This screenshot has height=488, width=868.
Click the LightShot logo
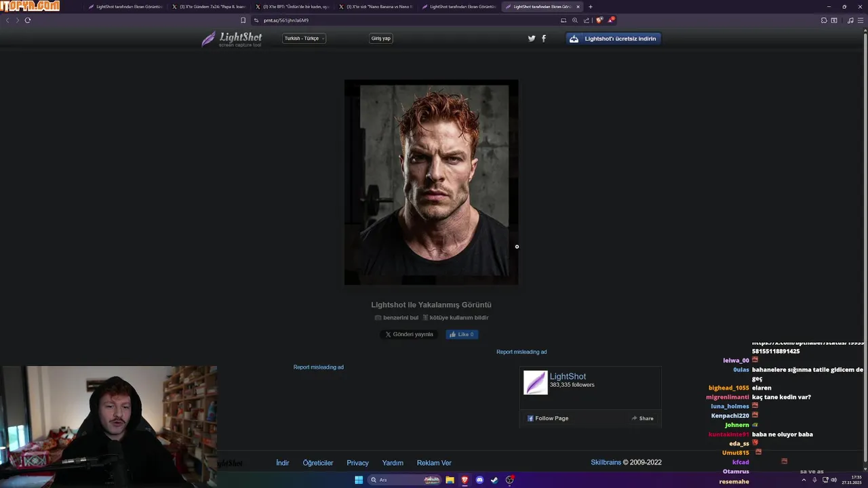pyautogui.click(x=232, y=39)
